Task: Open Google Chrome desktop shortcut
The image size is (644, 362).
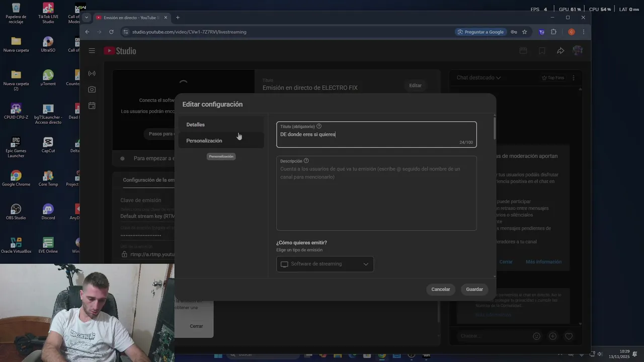Action: tap(16, 178)
